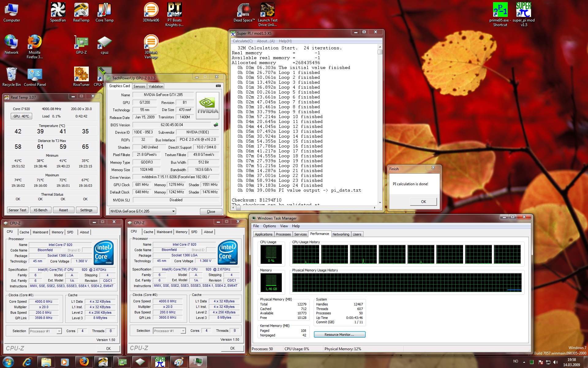The width and height of the screenshot is (588, 368).
Task: Open Launch Test Drive Unlimited icon
Action: click(268, 14)
